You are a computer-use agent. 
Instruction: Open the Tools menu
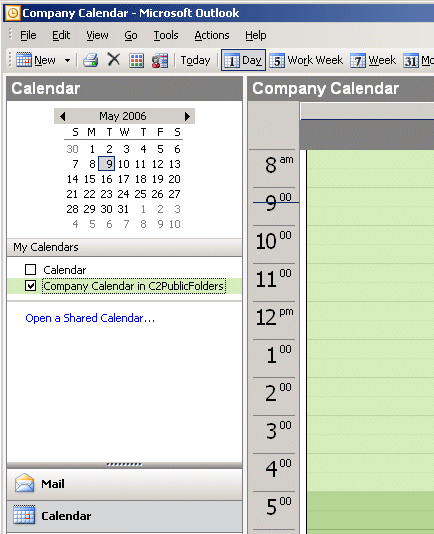pyautogui.click(x=166, y=35)
